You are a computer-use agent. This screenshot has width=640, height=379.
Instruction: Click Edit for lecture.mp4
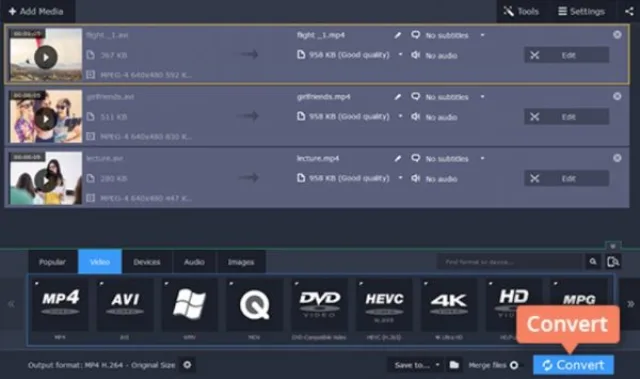coord(567,179)
